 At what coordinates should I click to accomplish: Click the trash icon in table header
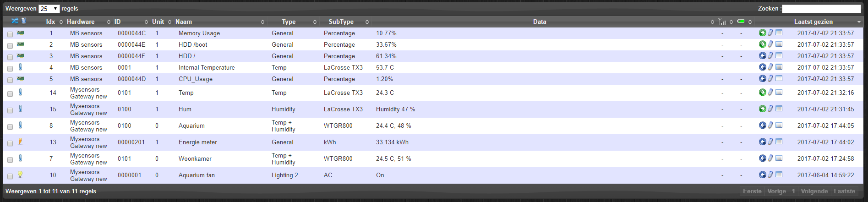click(x=24, y=21)
